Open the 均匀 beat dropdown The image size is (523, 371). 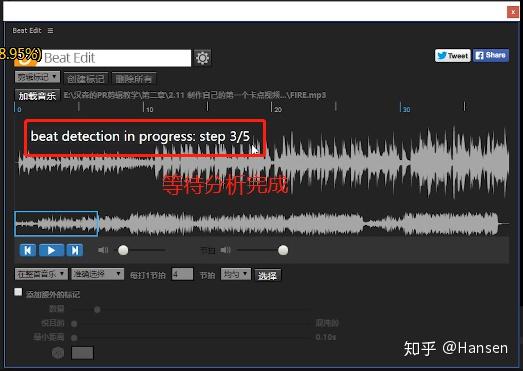point(235,275)
